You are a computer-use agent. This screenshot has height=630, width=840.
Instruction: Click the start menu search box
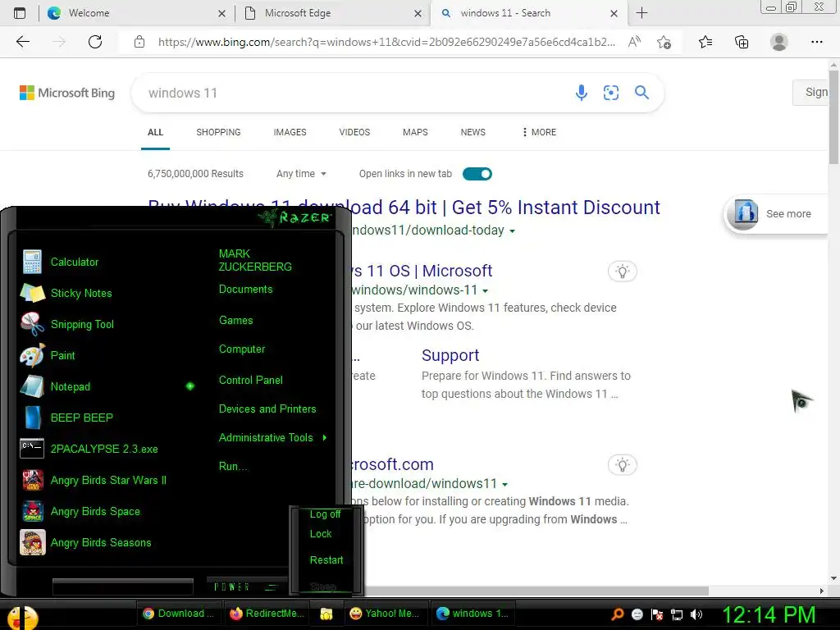123,587
